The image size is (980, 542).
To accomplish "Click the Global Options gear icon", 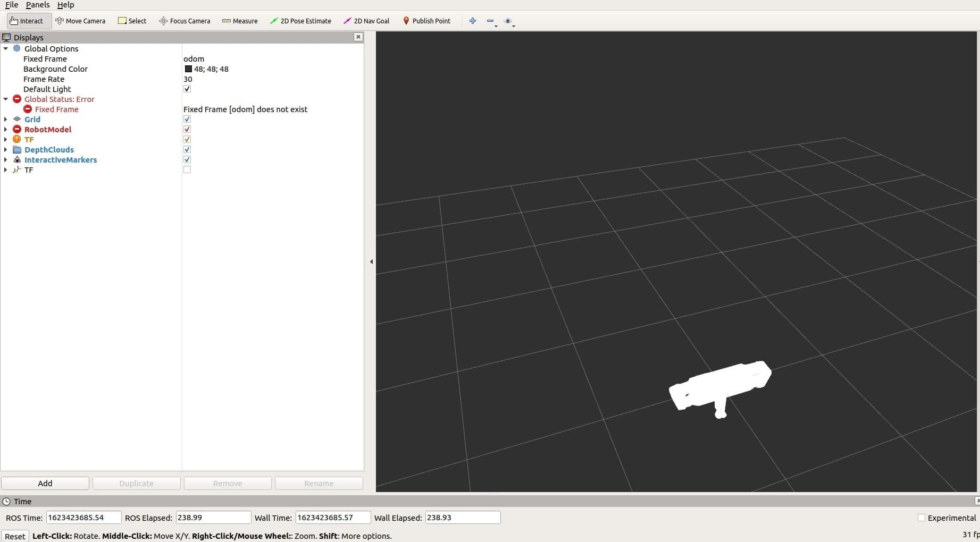I will (x=17, y=48).
